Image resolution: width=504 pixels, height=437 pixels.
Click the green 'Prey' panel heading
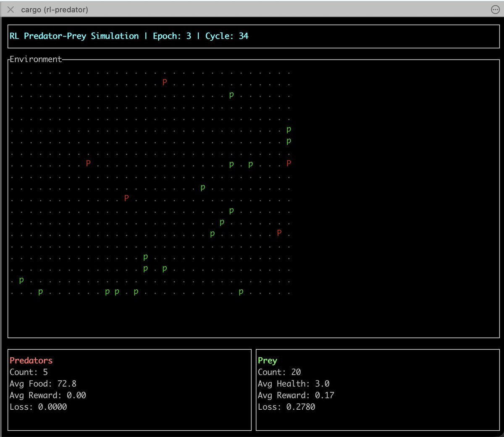268,361
